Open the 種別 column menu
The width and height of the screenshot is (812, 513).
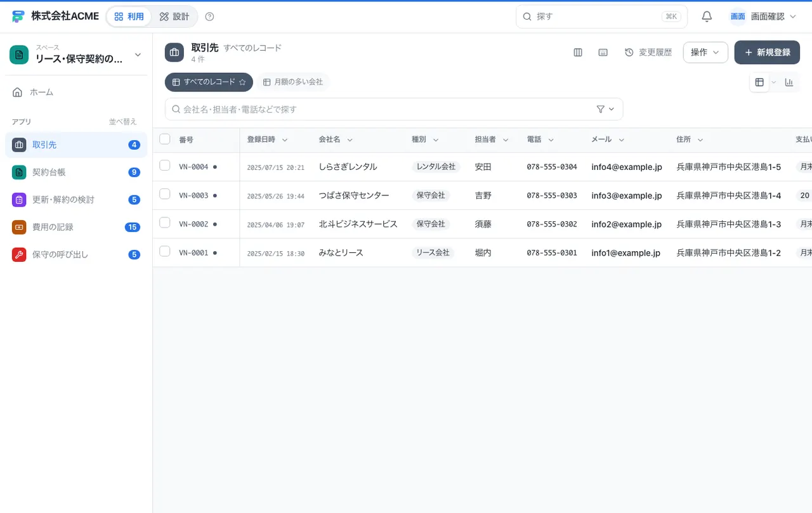point(436,140)
